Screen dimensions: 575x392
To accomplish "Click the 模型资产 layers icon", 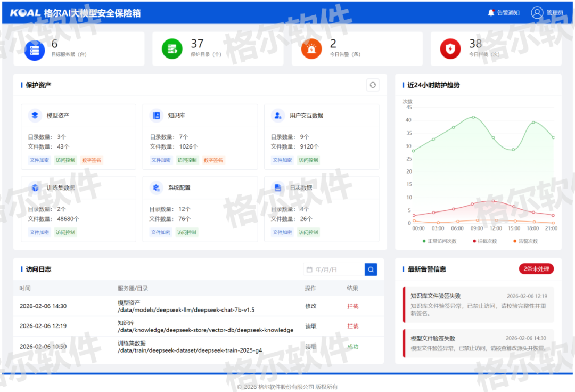I will [x=35, y=115].
